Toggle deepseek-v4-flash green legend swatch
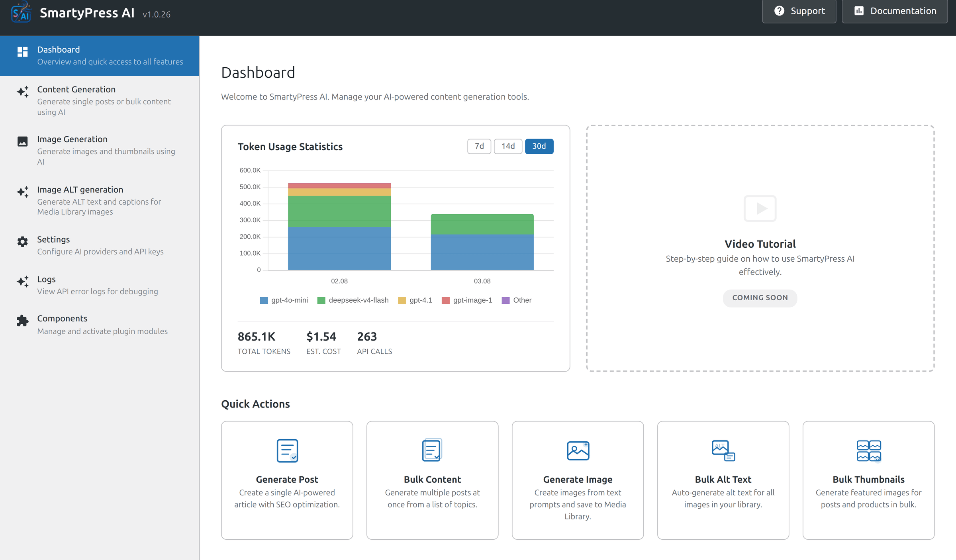Image resolution: width=956 pixels, height=560 pixels. 321,300
